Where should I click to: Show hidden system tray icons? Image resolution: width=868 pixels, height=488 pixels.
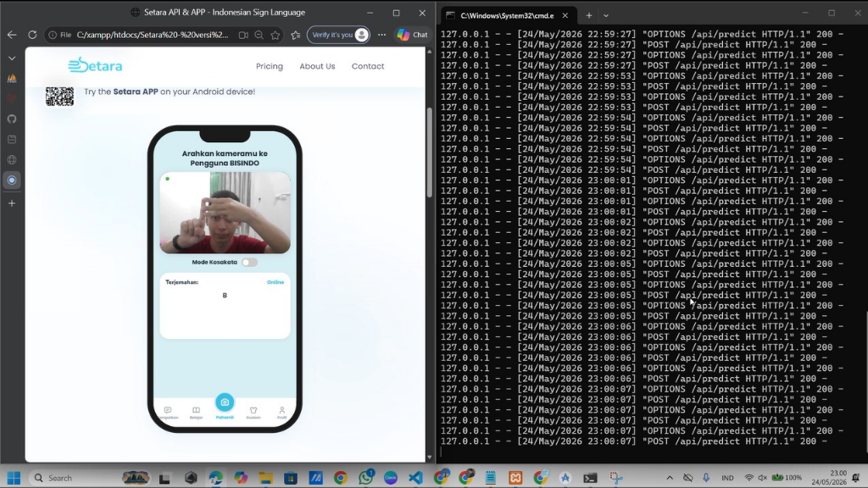pyautogui.click(x=670, y=478)
